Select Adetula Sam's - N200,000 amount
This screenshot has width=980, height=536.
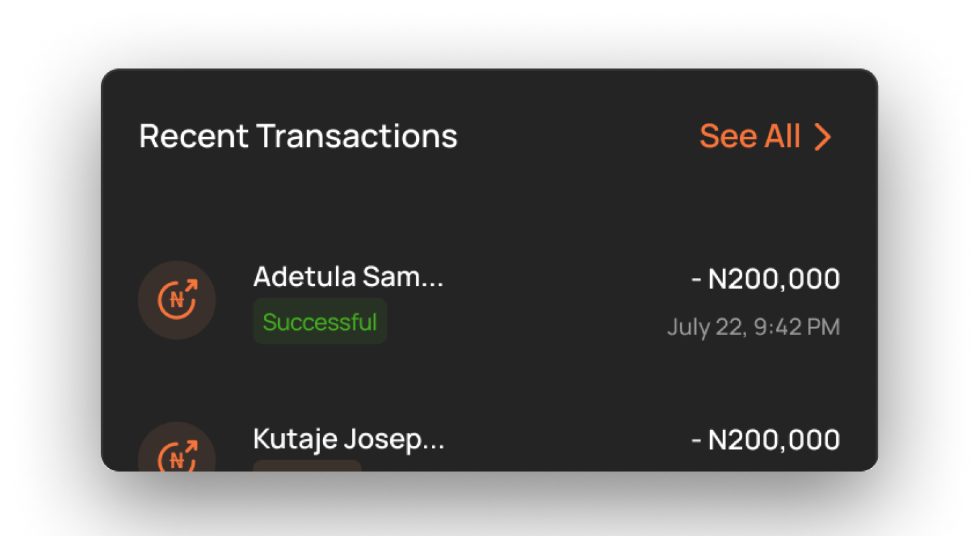(x=766, y=279)
